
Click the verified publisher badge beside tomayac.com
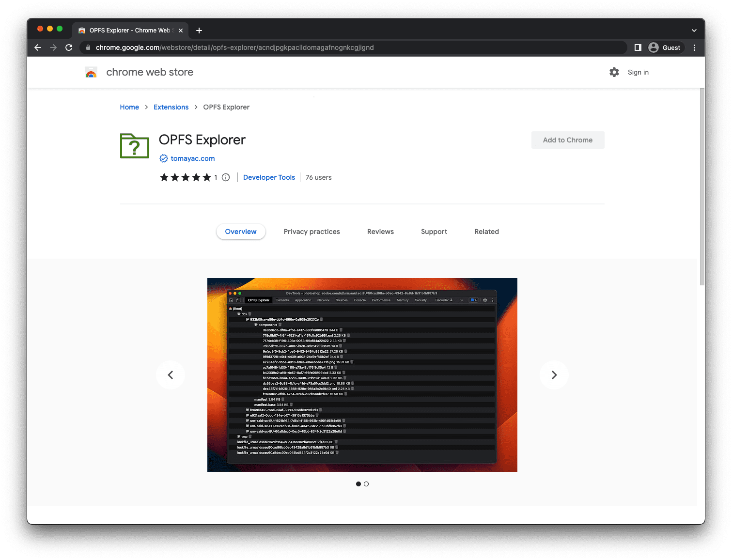[x=164, y=158]
